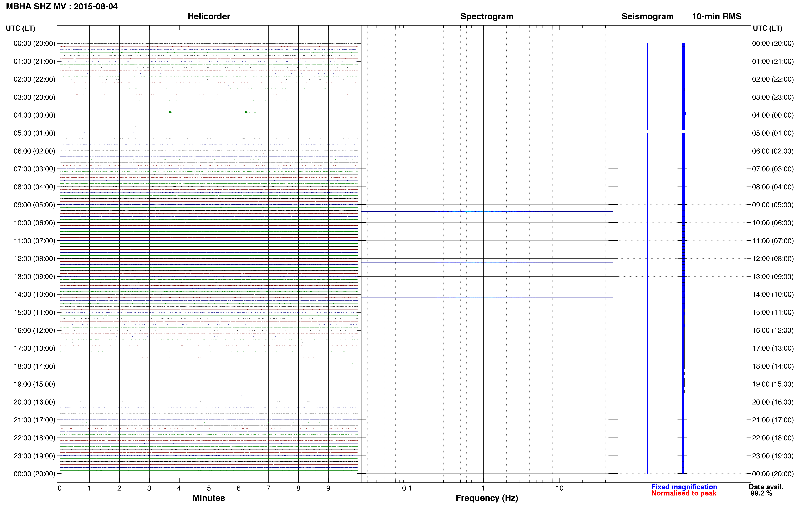Click the red 'Normalised to peak' legend text
This screenshot has width=812, height=508.
point(684,494)
